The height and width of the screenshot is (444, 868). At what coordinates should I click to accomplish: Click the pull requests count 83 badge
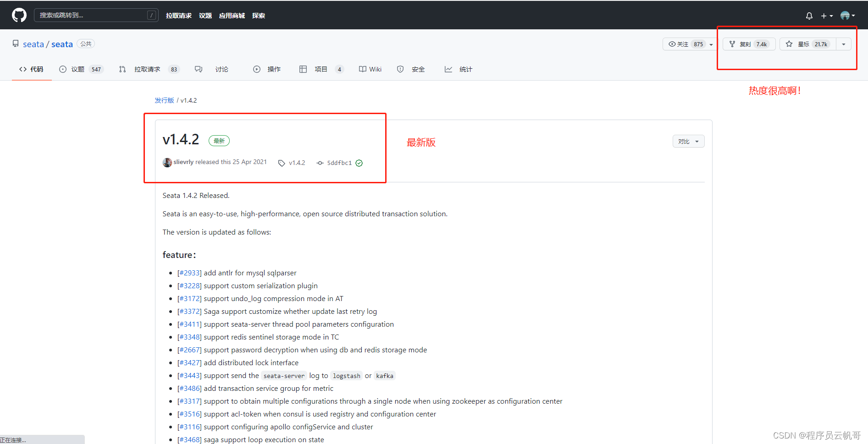point(174,70)
